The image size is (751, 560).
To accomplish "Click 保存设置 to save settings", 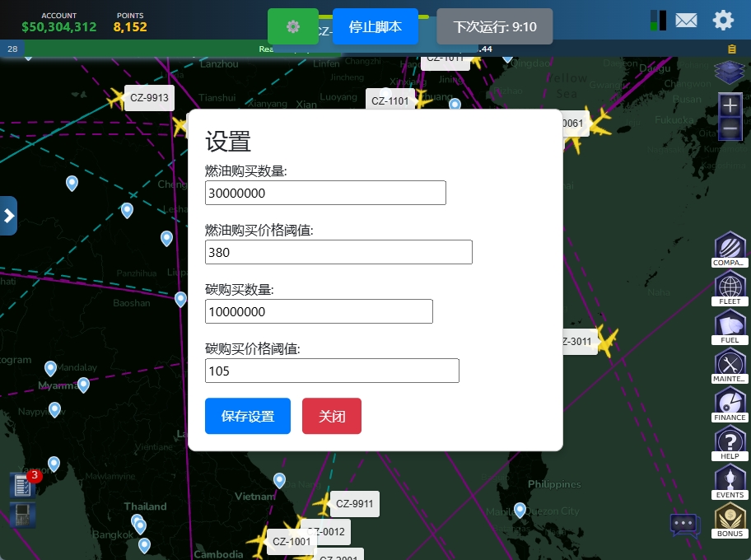I will coord(248,416).
